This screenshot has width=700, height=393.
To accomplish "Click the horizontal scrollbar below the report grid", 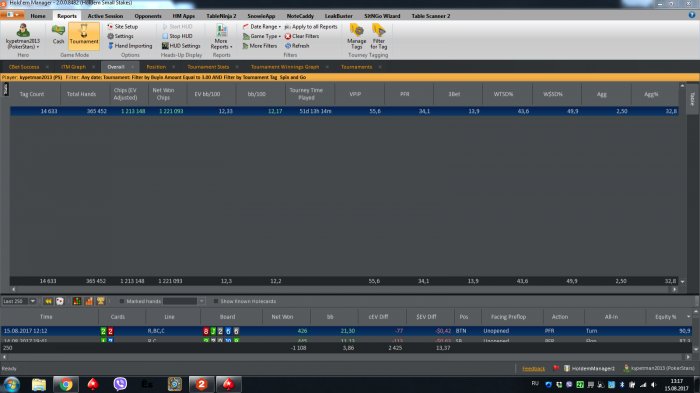I will click(344, 289).
